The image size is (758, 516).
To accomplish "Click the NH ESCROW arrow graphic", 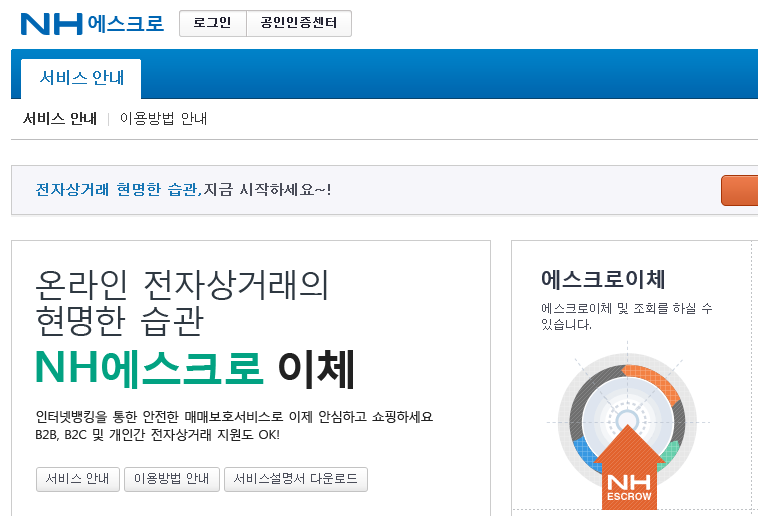I will [x=629, y=468].
